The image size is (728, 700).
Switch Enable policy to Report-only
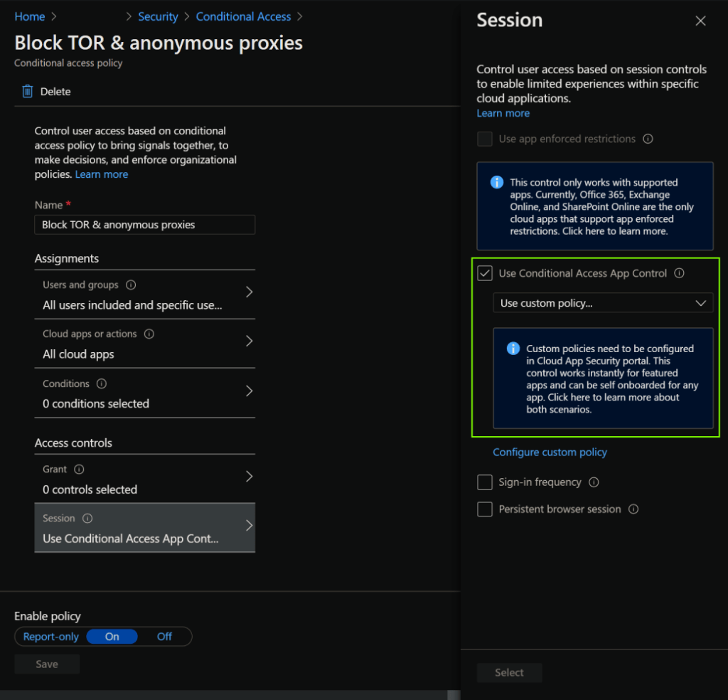tap(50, 636)
